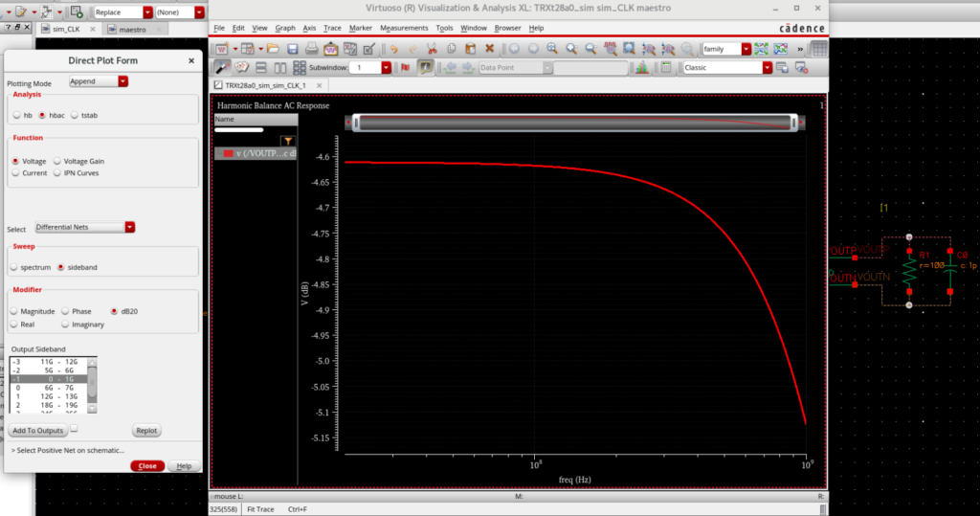Click the trace filter funnel icon
This screenshot has width=980, height=516.
click(x=287, y=141)
